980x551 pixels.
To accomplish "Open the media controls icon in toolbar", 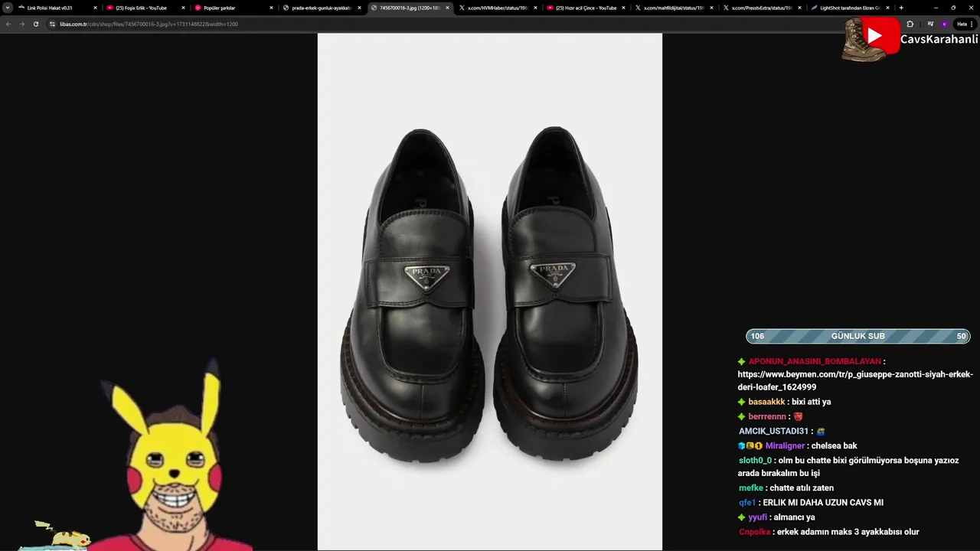I will point(931,24).
